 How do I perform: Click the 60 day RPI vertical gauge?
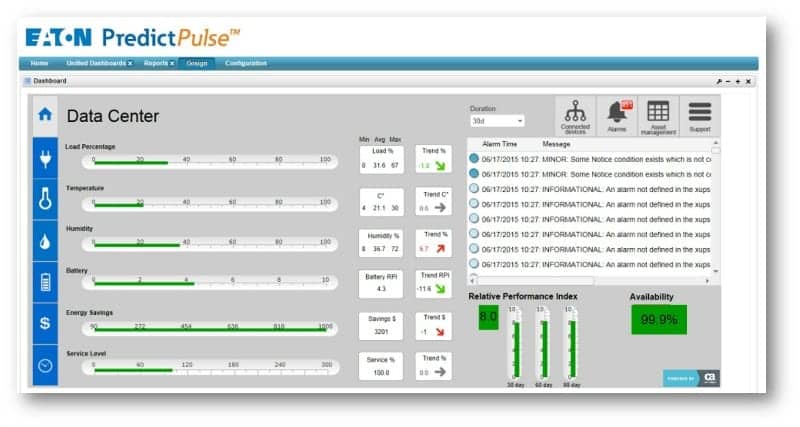[x=544, y=343]
